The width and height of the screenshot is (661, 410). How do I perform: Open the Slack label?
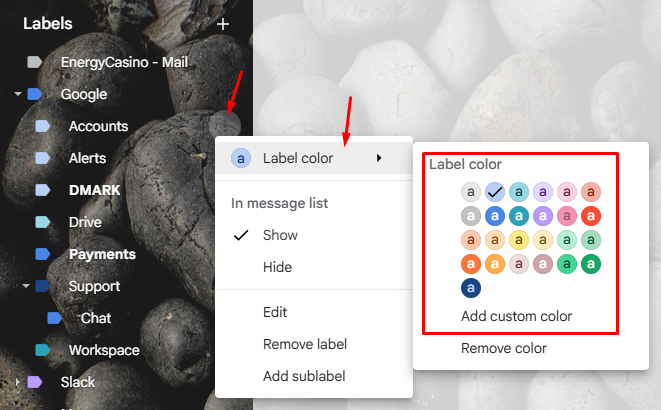[78, 382]
